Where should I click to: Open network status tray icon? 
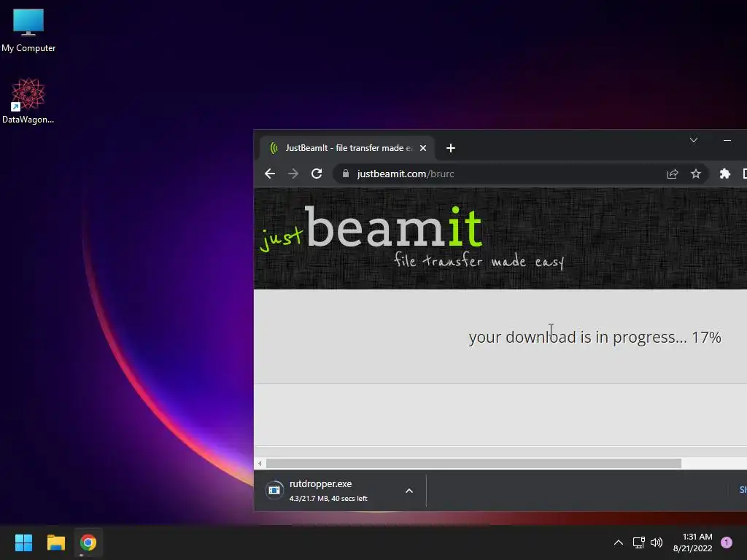point(639,542)
